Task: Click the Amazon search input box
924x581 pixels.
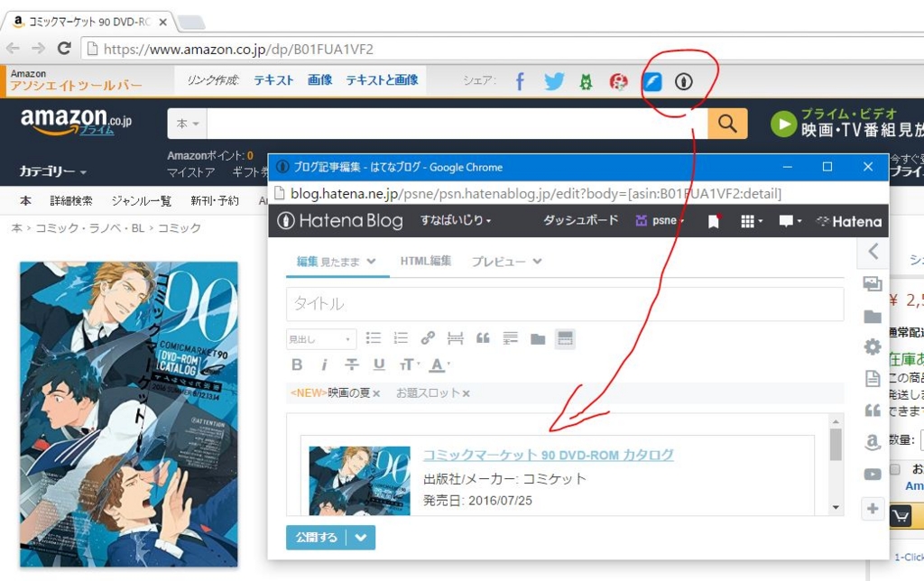Action: pyautogui.click(x=457, y=124)
